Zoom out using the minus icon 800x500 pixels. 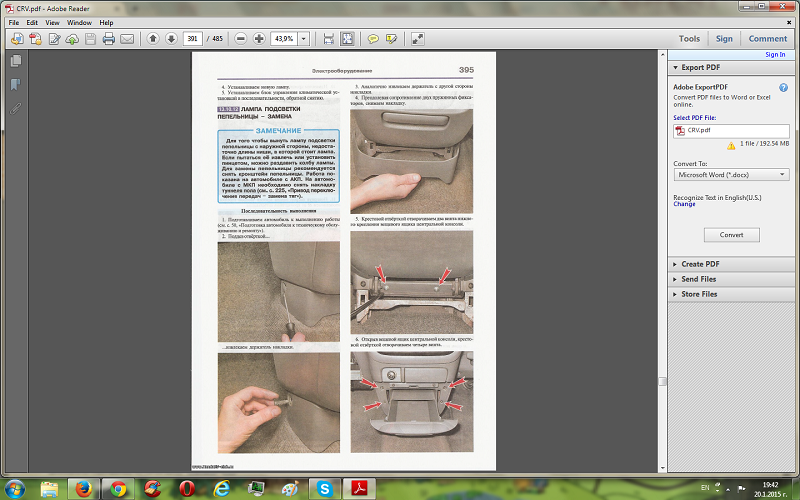click(x=241, y=39)
